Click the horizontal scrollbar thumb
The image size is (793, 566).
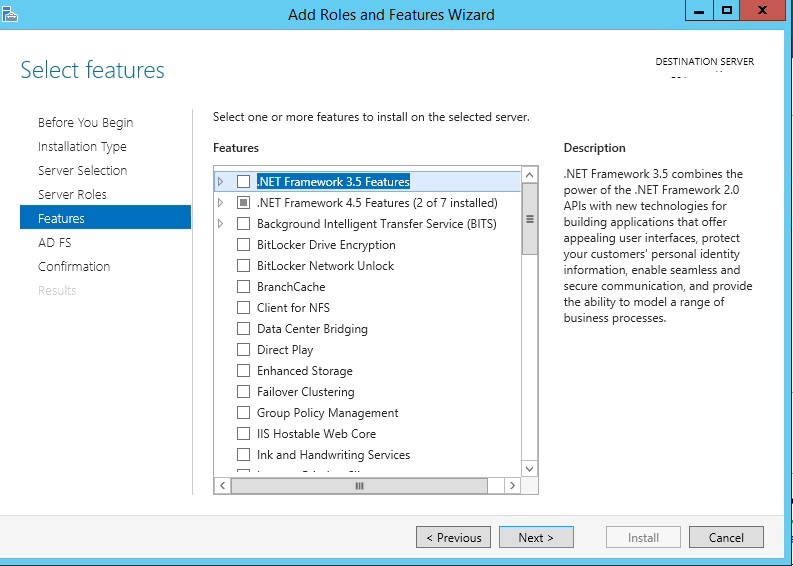pos(360,485)
